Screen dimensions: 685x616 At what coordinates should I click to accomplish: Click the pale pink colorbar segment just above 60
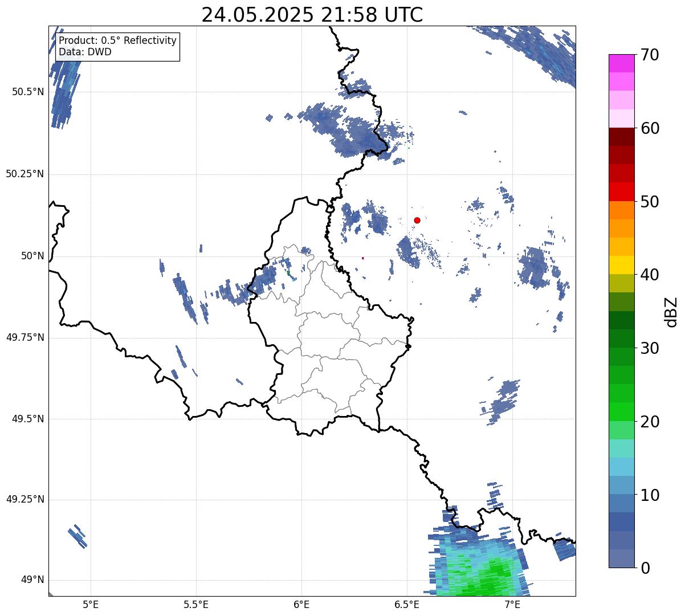coord(622,119)
